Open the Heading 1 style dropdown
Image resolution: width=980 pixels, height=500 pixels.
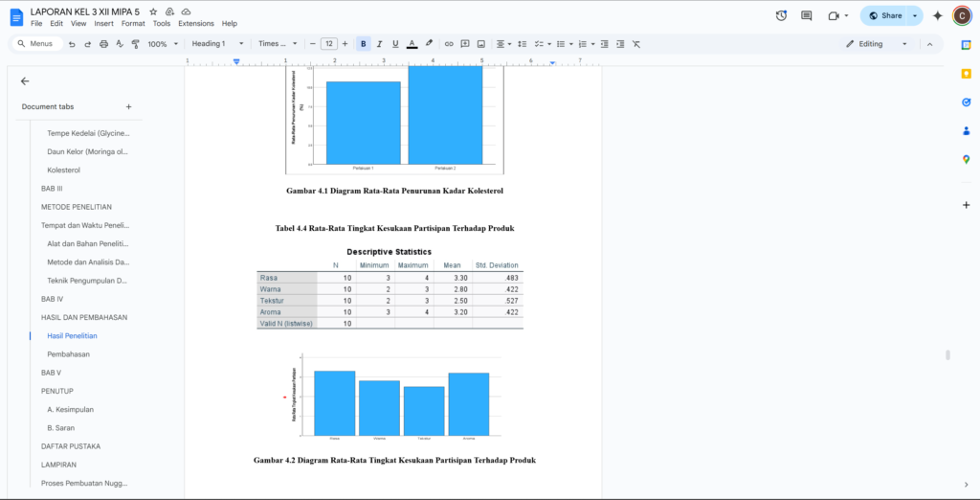(x=217, y=44)
